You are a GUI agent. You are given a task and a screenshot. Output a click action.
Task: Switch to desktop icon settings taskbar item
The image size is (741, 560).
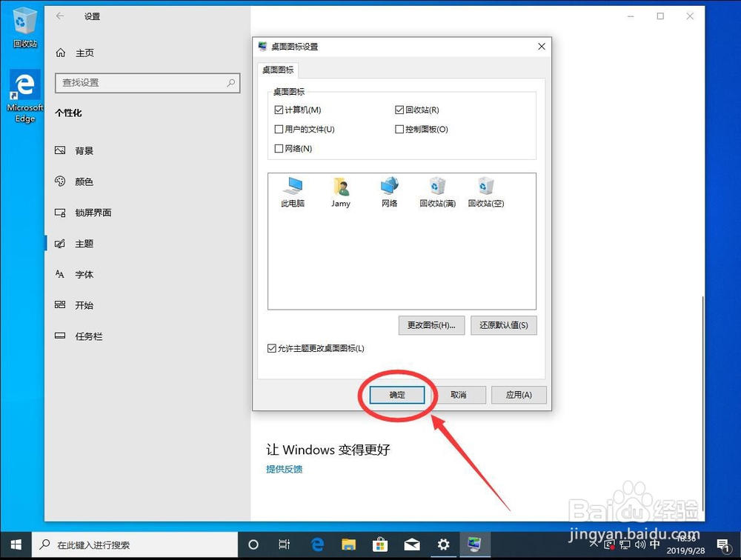tap(474, 545)
